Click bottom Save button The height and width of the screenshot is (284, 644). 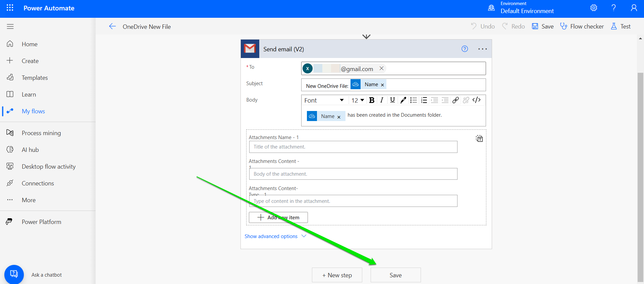pyautogui.click(x=396, y=275)
